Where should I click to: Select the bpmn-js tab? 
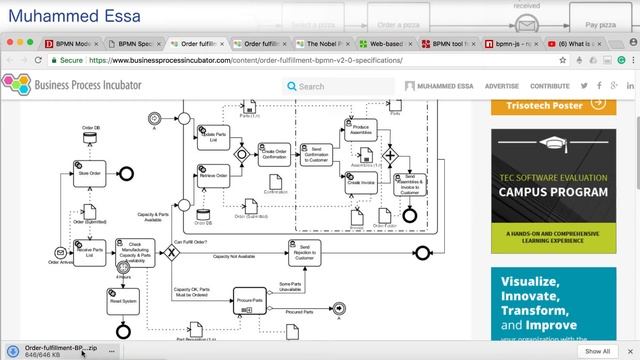[512, 44]
